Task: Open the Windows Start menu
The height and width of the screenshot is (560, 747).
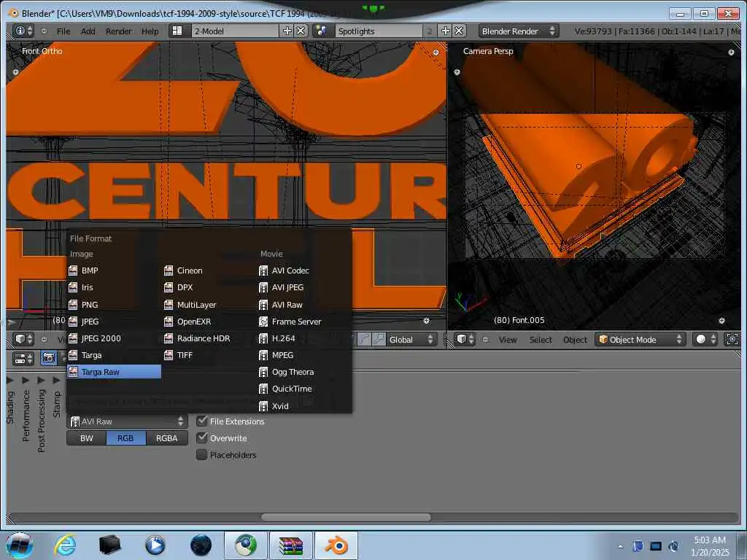Action: [20, 545]
